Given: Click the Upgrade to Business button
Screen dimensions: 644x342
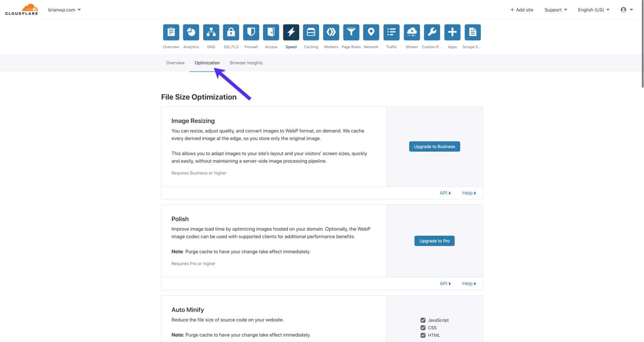Looking at the screenshot, I should click(x=434, y=147).
